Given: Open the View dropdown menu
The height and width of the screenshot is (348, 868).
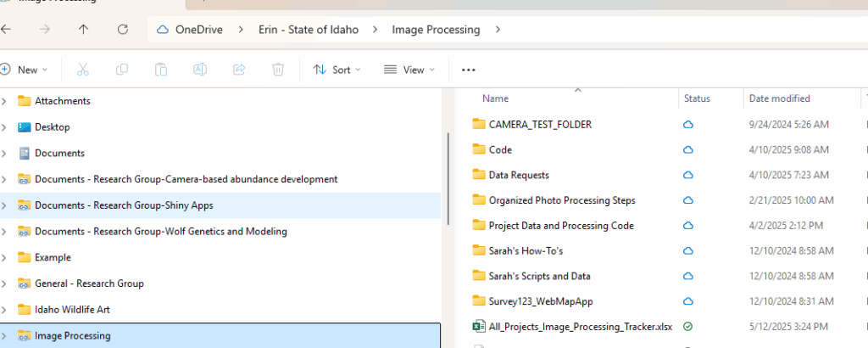Looking at the screenshot, I should [409, 70].
